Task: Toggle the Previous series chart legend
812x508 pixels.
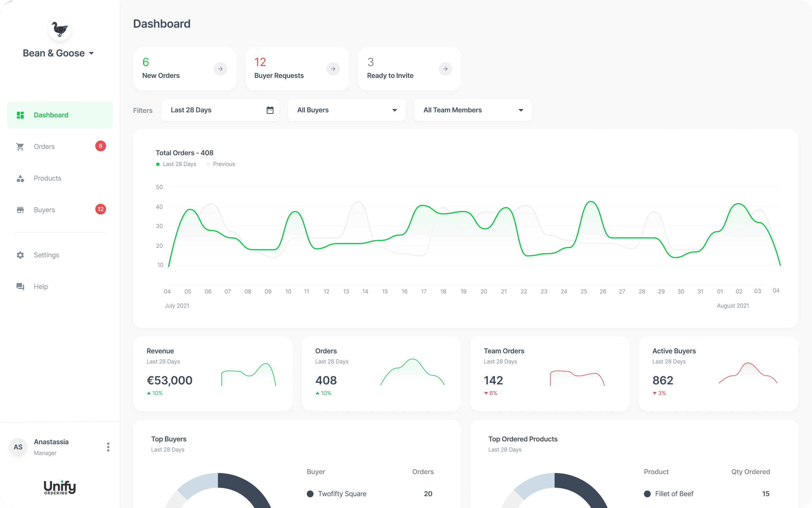Action: [221, 164]
